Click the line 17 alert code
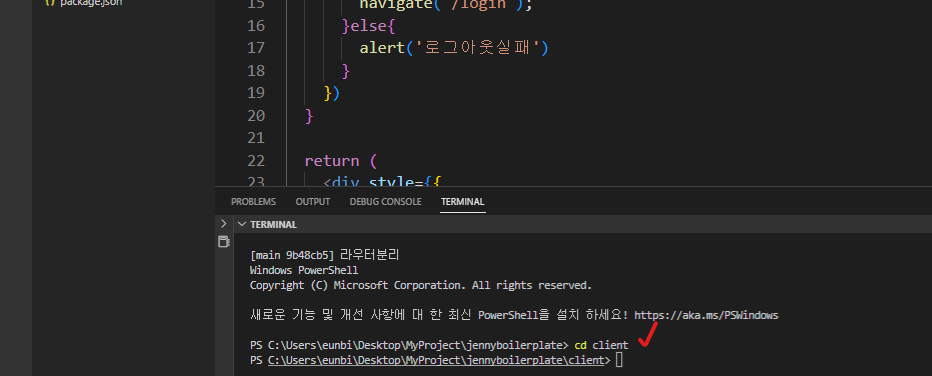 [x=454, y=48]
